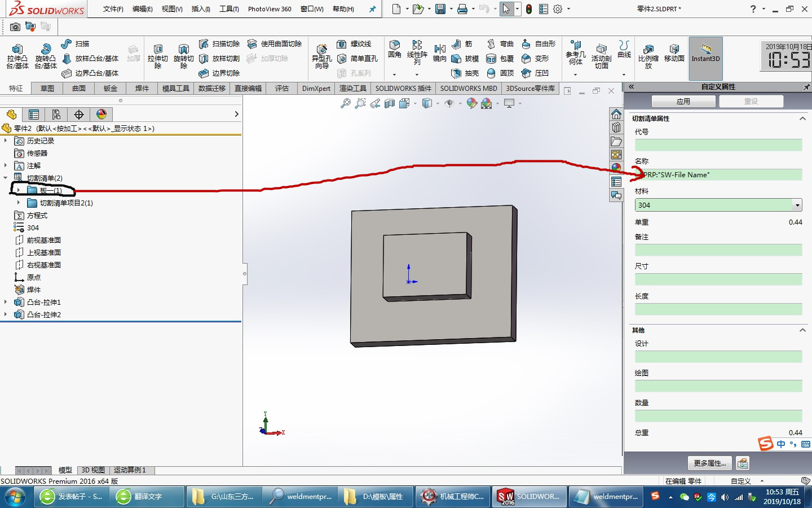
Task: Click the 重设 reset button
Action: 751,101
